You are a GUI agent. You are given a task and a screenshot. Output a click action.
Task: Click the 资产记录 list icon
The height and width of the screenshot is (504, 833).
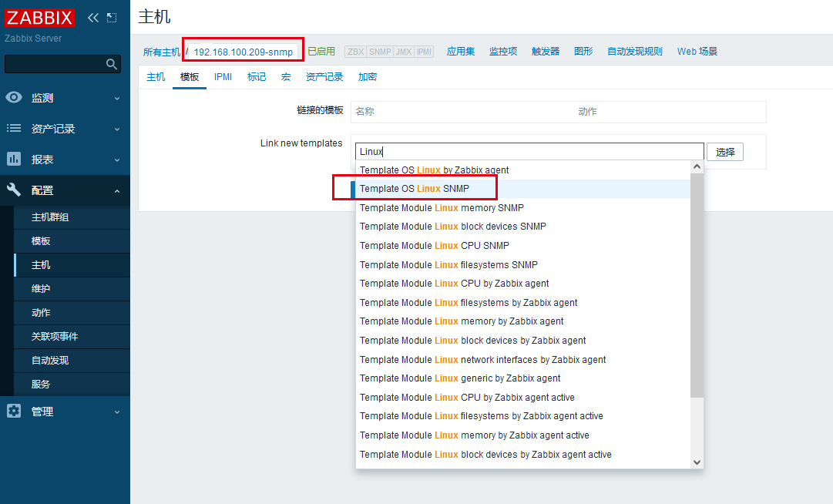click(14, 129)
